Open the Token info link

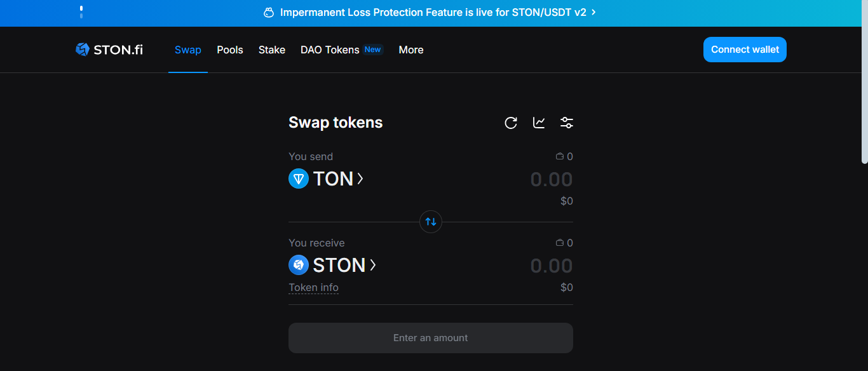tap(313, 287)
